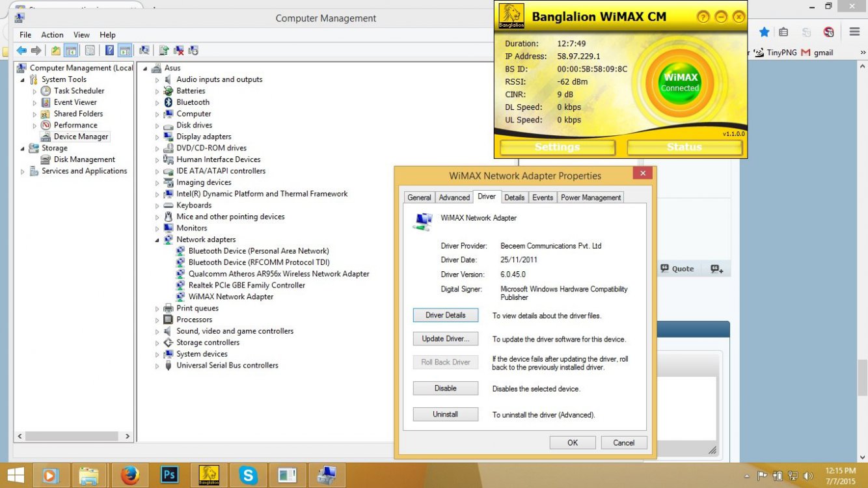Expand the Processors category
The image size is (868, 488).
pyautogui.click(x=157, y=319)
